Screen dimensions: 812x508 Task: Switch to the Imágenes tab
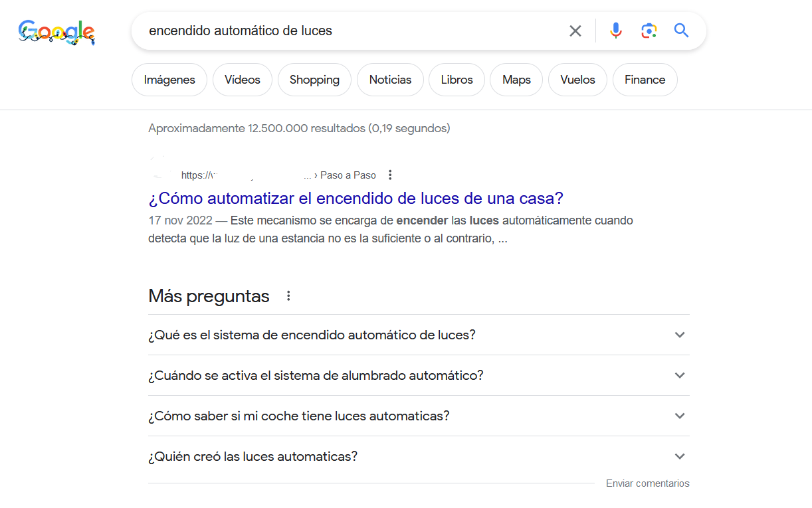[x=169, y=79]
